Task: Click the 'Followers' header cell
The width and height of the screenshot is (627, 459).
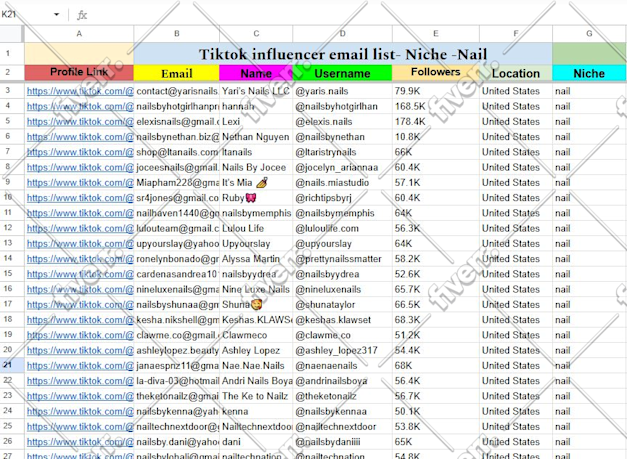Action: click(435, 73)
